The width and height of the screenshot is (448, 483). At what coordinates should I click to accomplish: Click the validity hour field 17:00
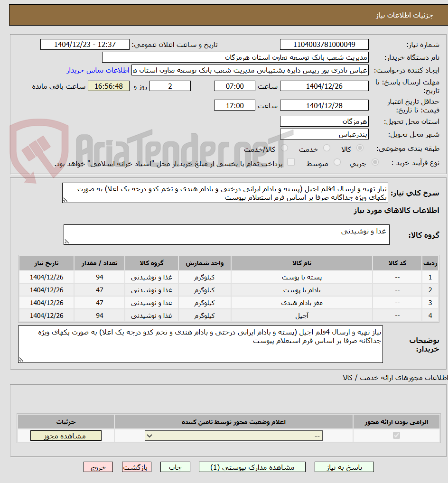(234, 105)
